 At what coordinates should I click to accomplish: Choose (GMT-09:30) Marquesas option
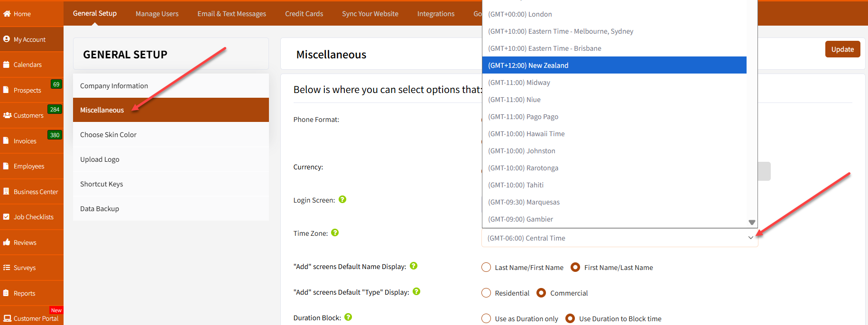tap(614, 202)
